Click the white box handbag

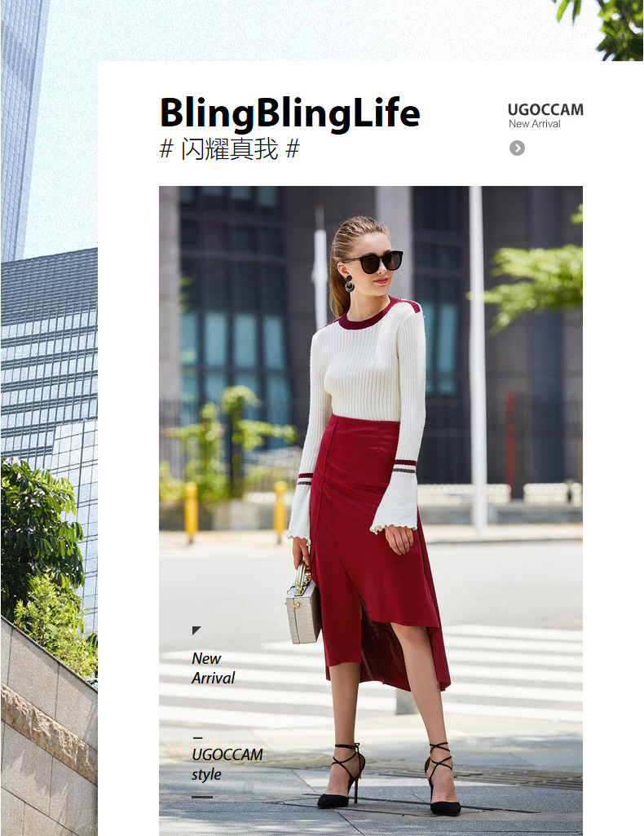pyautogui.click(x=303, y=604)
